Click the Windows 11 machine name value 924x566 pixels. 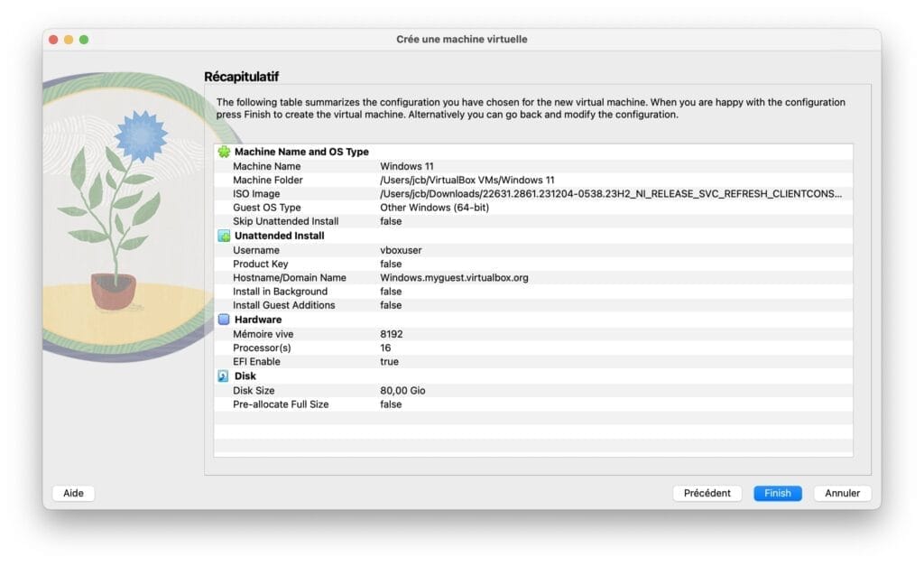[x=407, y=166]
